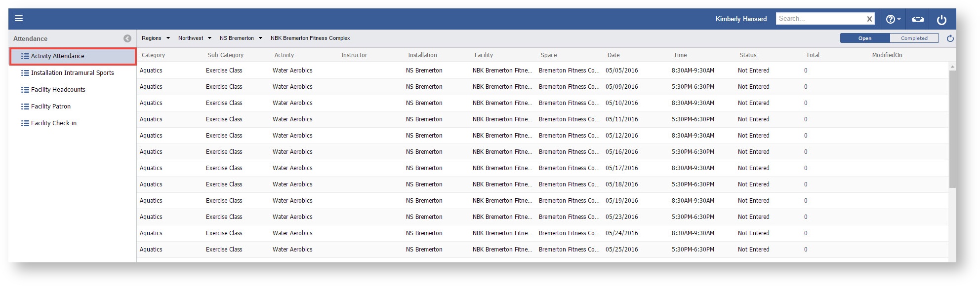
Task: Click the Facility Headcounts list icon
Action: pos(25,90)
